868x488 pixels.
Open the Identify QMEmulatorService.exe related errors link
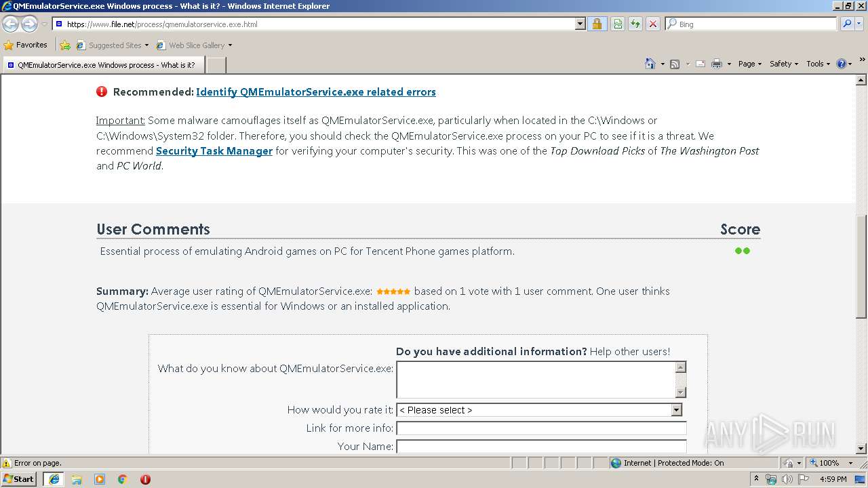pyautogui.click(x=316, y=92)
